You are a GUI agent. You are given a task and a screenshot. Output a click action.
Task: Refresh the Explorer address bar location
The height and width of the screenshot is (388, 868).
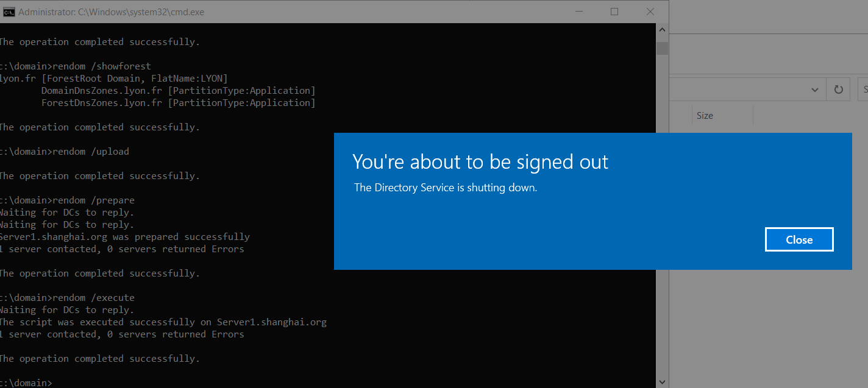click(x=838, y=90)
